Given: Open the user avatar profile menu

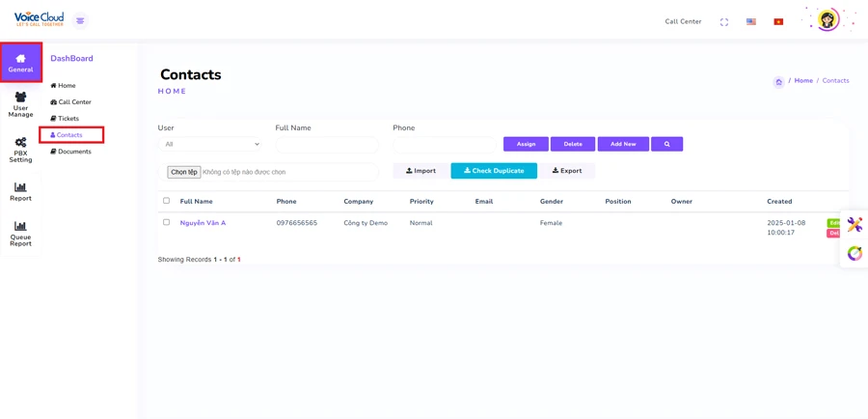Looking at the screenshot, I should coord(827,19).
